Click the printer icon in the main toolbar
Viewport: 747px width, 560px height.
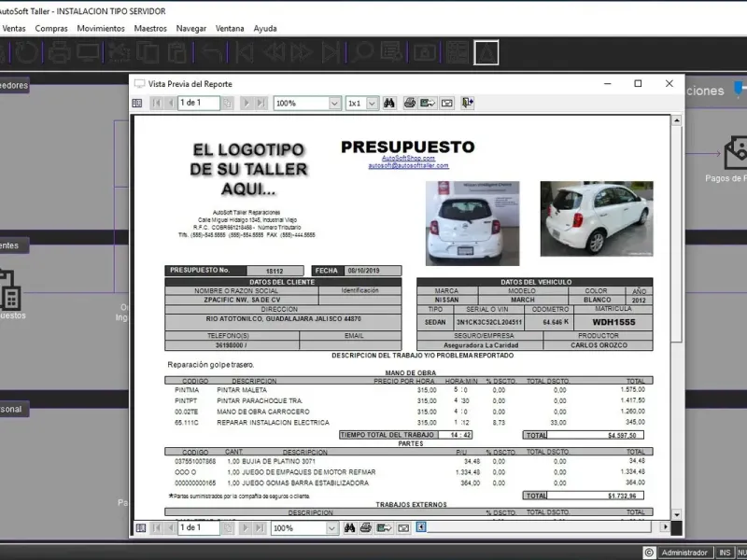pos(59,52)
